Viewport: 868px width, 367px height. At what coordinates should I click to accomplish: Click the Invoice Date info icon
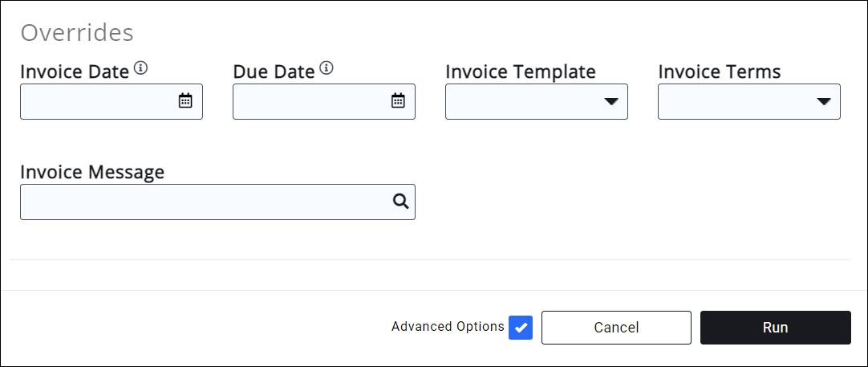click(x=140, y=68)
